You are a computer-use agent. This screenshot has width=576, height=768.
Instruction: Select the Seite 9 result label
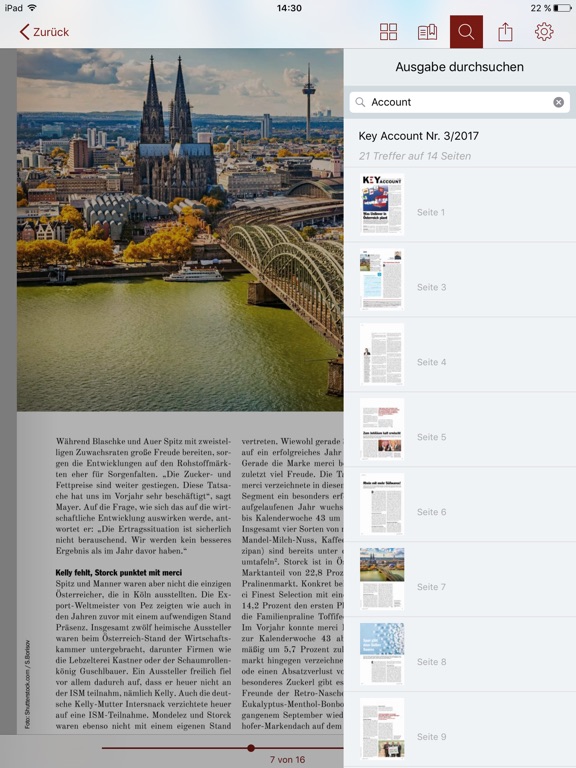click(x=432, y=737)
